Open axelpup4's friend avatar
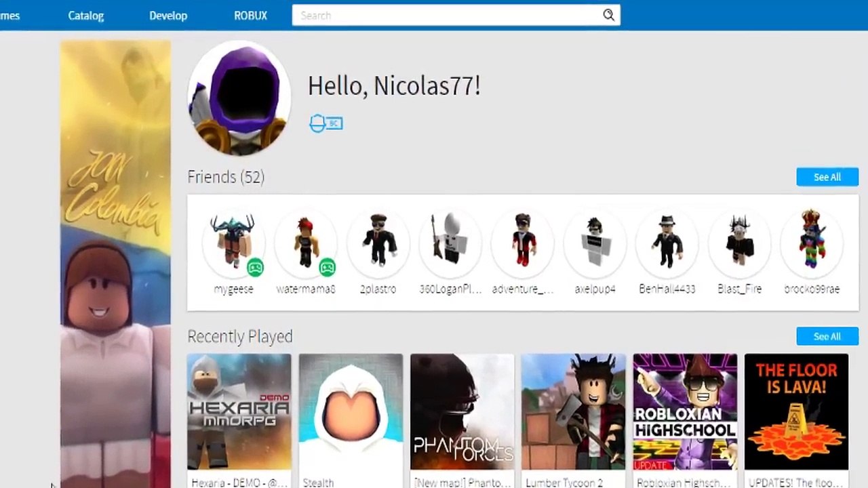 point(595,242)
